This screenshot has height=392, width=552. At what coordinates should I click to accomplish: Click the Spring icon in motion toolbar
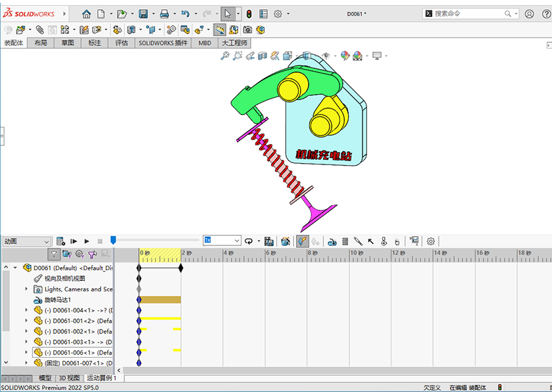tap(345, 241)
